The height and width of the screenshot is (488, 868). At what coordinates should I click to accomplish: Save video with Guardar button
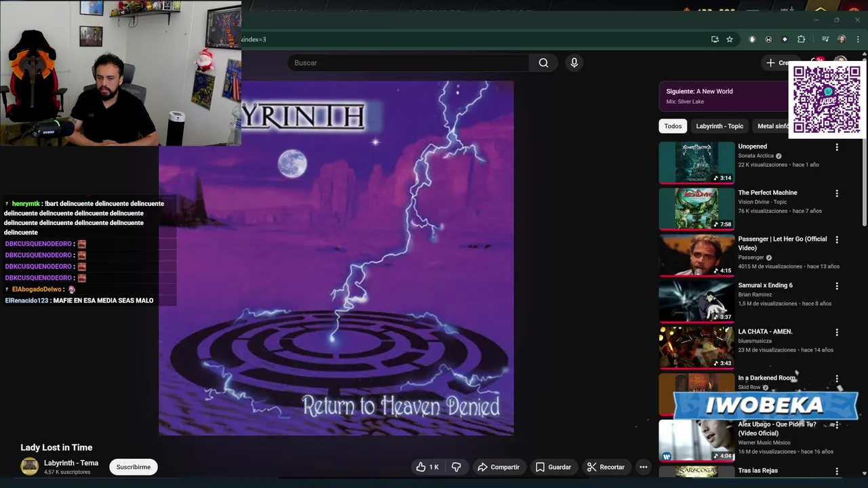pos(553,467)
